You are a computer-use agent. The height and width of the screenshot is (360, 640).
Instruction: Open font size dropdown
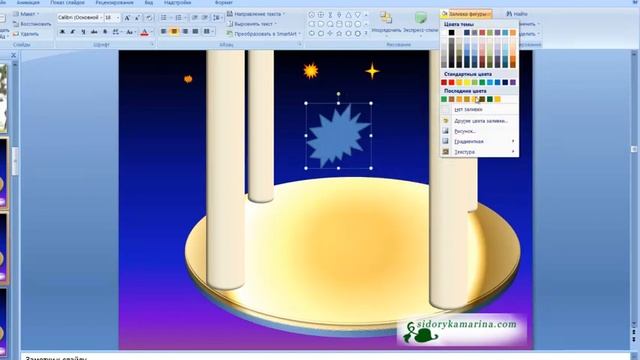(118, 18)
